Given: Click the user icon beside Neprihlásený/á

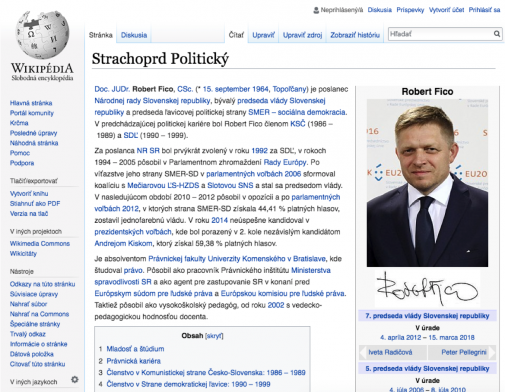Looking at the screenshot, I should coord(316,10).
